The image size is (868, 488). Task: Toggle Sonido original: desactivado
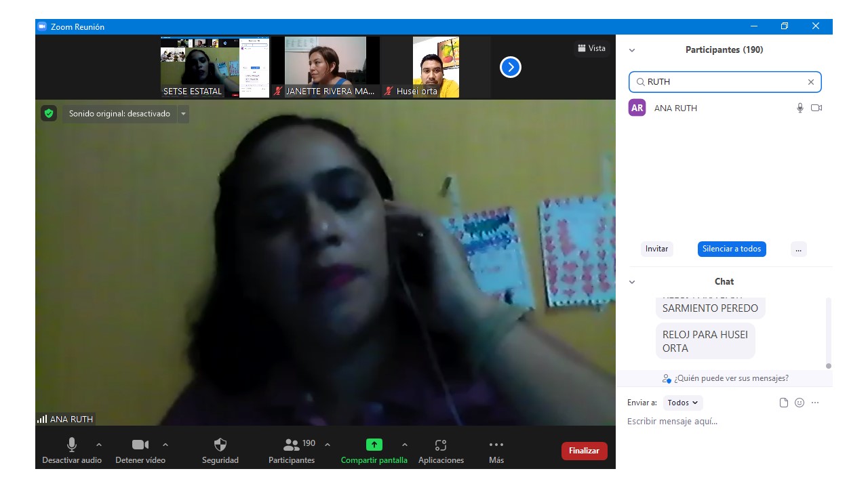119,114
